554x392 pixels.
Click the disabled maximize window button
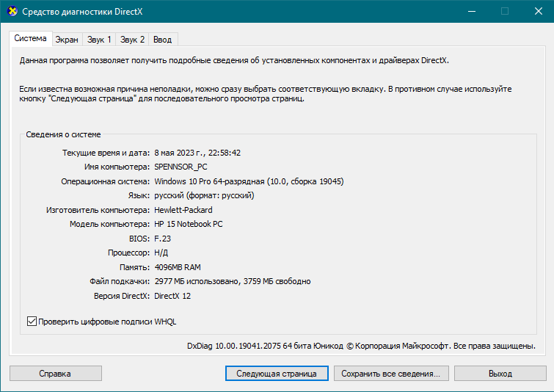point(504,11)
